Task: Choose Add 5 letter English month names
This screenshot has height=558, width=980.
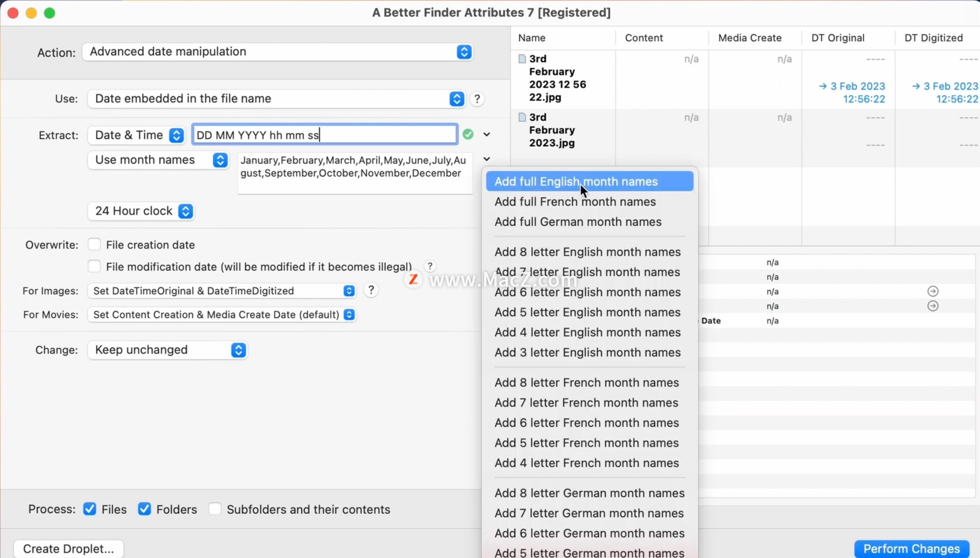Action: 590,312
